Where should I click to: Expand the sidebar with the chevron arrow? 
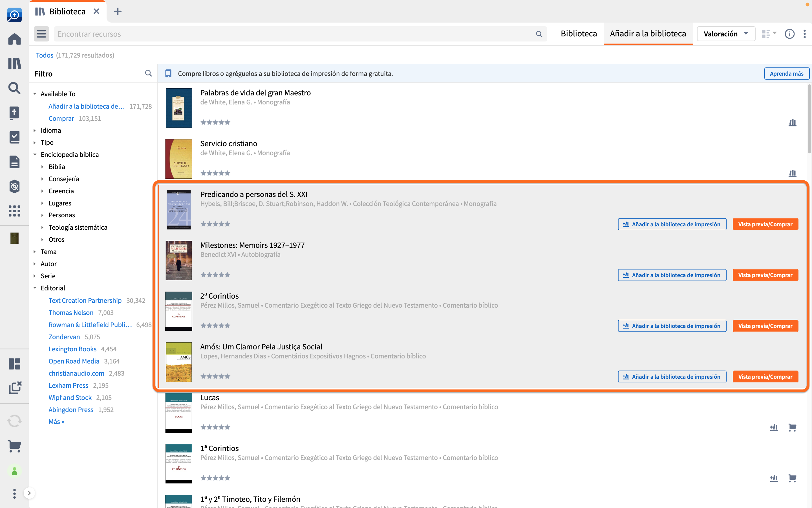(29, 493)
